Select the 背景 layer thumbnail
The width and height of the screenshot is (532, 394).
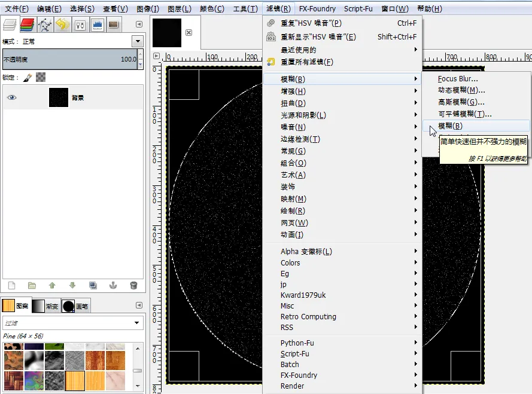tap(59, 97)
